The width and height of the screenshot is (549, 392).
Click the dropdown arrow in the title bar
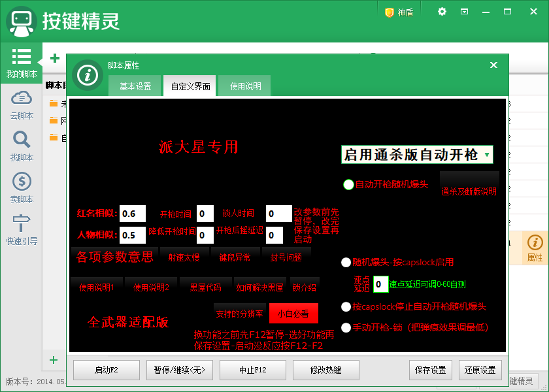point(465,11)
